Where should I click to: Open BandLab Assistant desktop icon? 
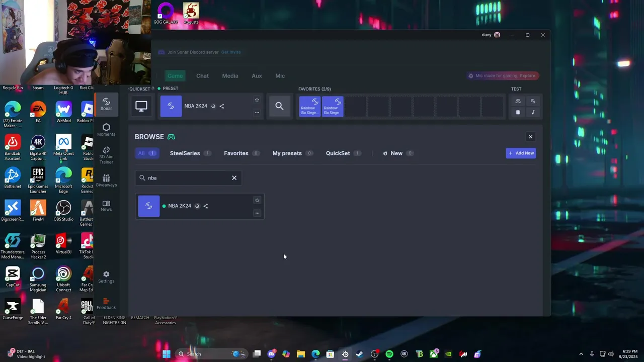click(x=13, y=148)
